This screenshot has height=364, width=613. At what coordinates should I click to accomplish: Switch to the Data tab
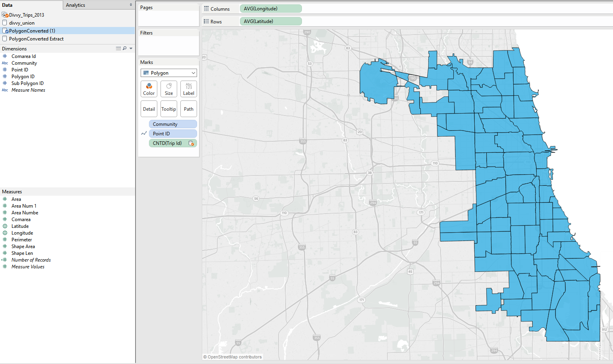7,5
